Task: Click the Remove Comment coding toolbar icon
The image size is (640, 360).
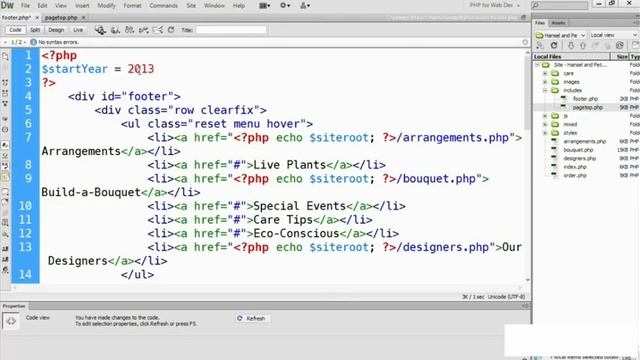Action: pos(5,202)
